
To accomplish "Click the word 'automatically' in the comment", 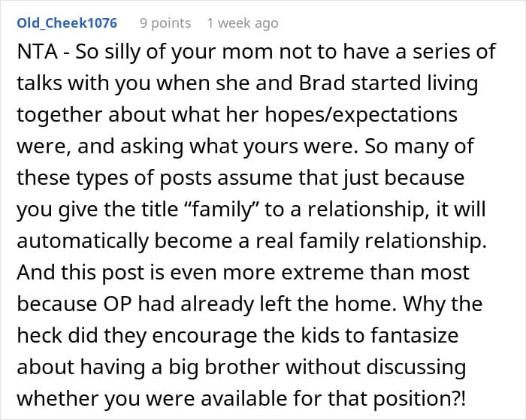I will (83, 241).
